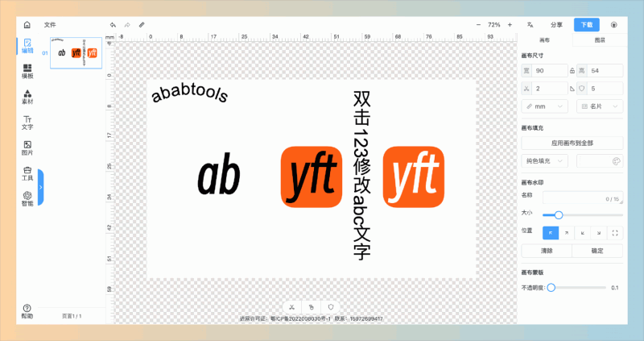The image size is (644, 341).
Task: Zoom in with the plus button
Action: [x=510, y=25]
